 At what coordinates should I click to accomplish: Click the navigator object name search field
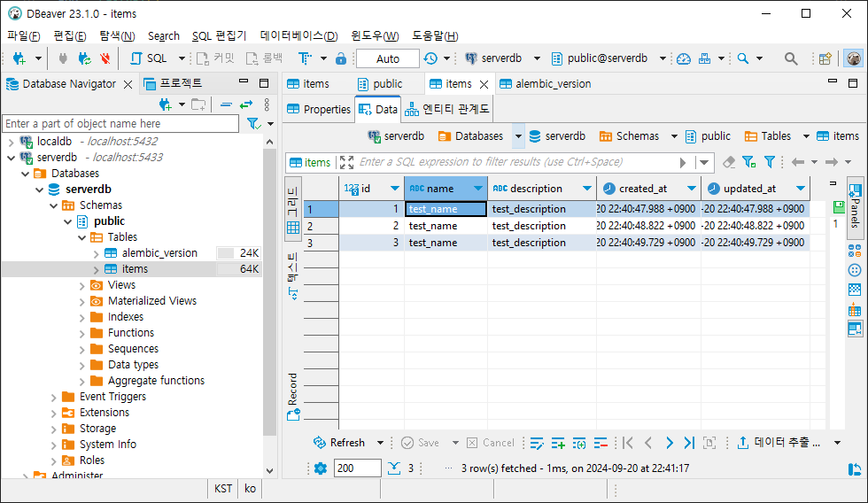click(120, 124)
